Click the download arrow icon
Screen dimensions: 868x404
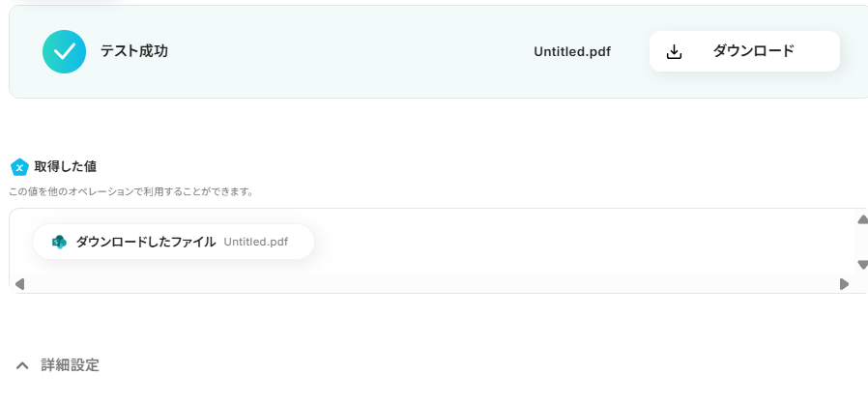tap(674, 51)
